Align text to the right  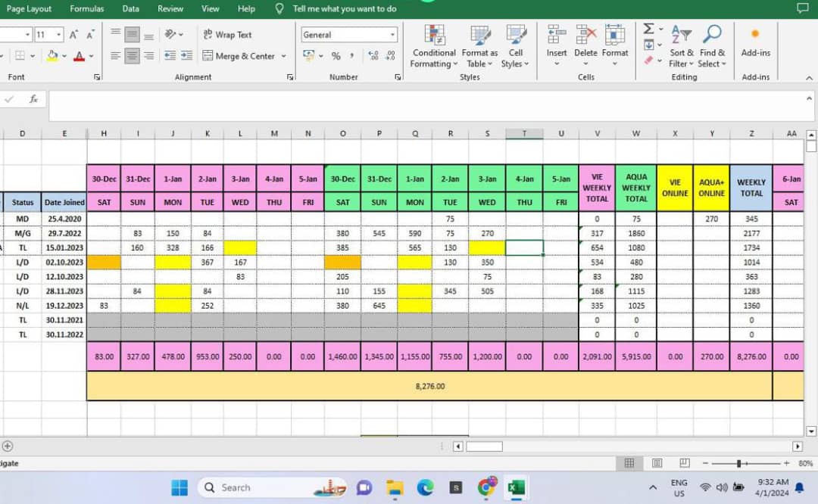pos(148,56)
